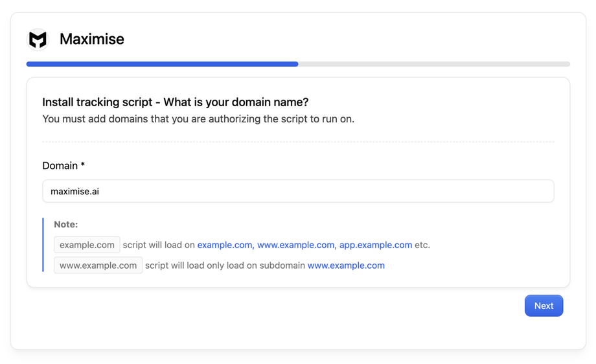
Task: Click the filled blue part of the progress bar
Action: click(x=162, y=64)
